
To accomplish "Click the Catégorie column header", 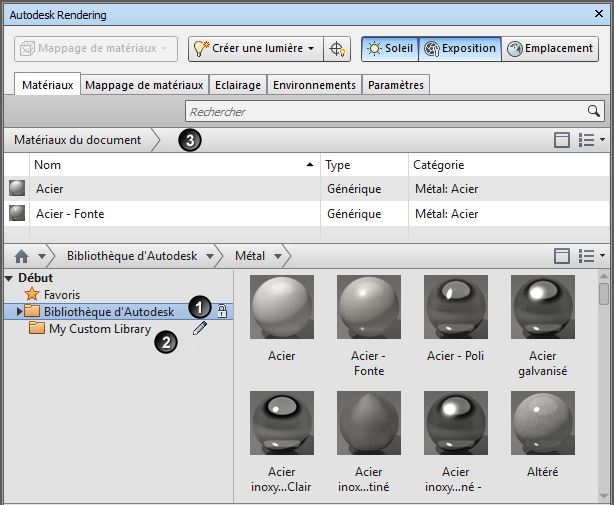I will pos(509,165).
